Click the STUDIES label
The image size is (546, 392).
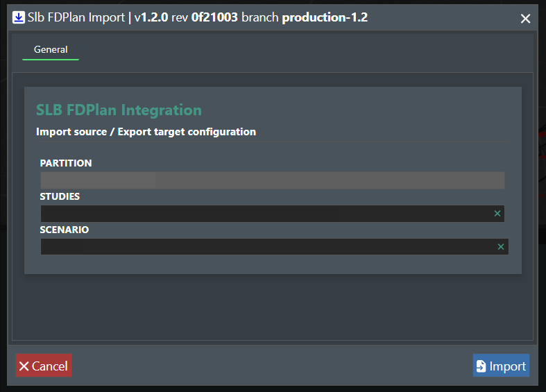pos(60,196)
